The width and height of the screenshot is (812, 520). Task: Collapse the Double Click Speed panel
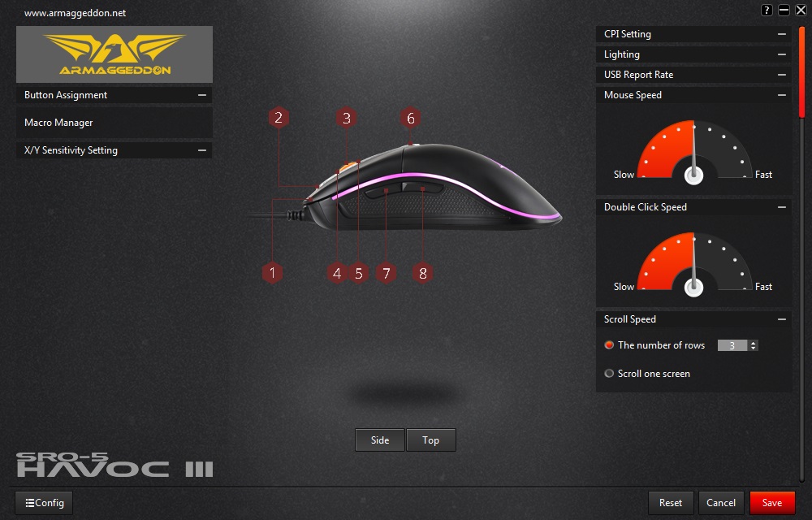click(x=781, y=207)
